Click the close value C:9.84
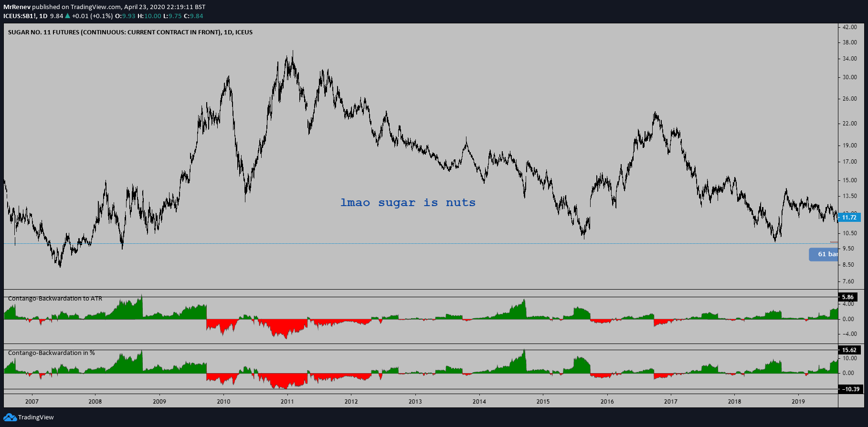 tap(193, 16)
